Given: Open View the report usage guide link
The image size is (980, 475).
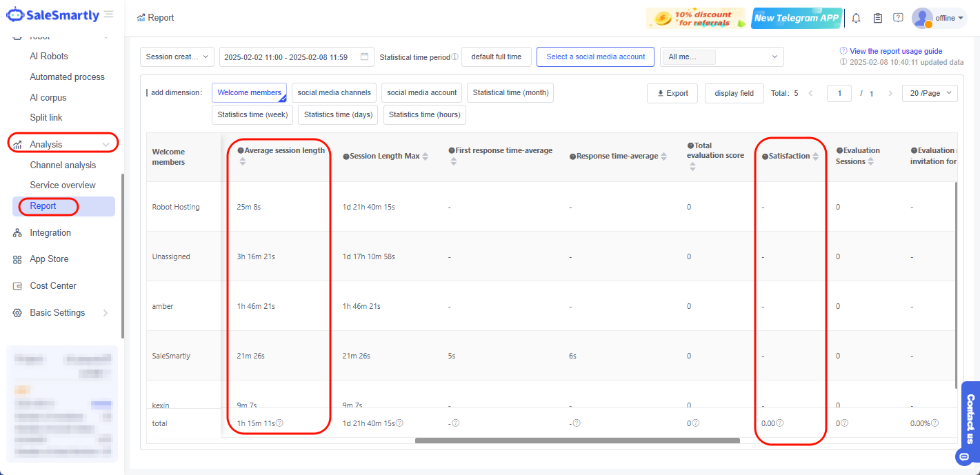Looking at the screenshot, I should [x=895, y=51].
